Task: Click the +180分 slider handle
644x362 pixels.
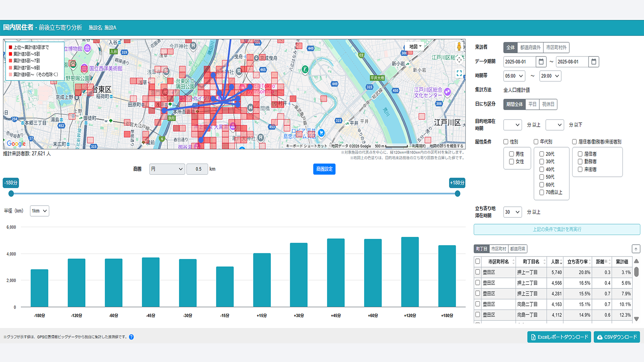Action: (457, 194)
